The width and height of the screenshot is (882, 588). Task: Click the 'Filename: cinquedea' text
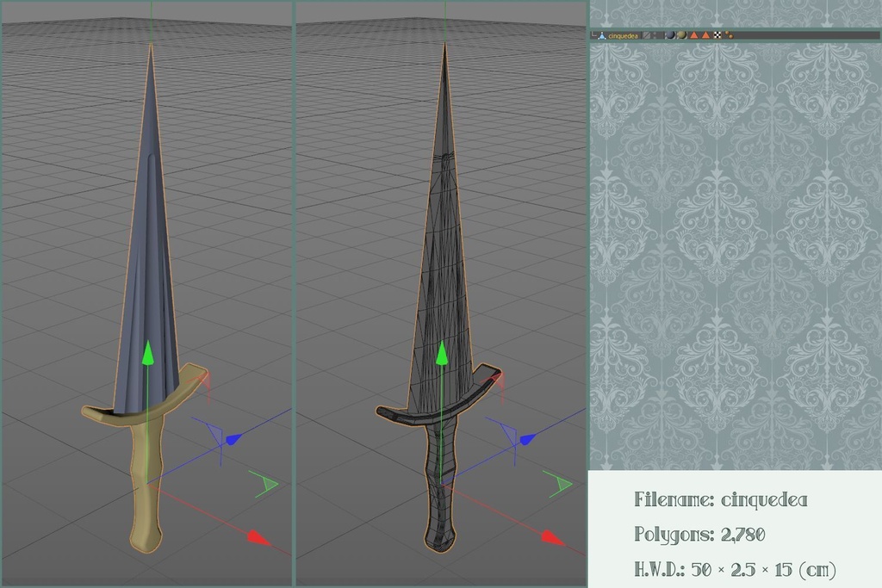point(721,499)
